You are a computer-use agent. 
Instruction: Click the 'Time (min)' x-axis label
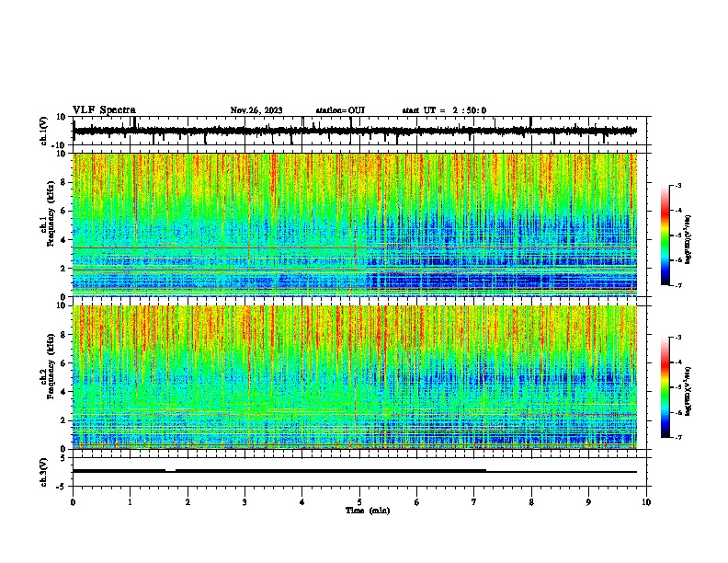tap(368, 511)
